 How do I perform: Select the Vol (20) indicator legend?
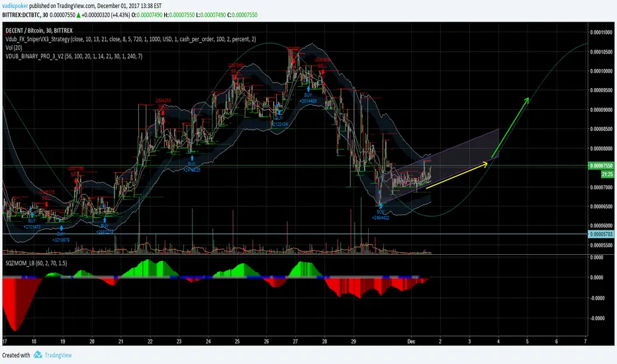point(14,48)
